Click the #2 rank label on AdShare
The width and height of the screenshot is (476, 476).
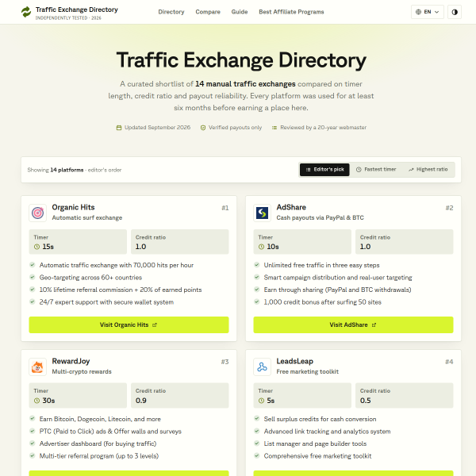[449, 208]
